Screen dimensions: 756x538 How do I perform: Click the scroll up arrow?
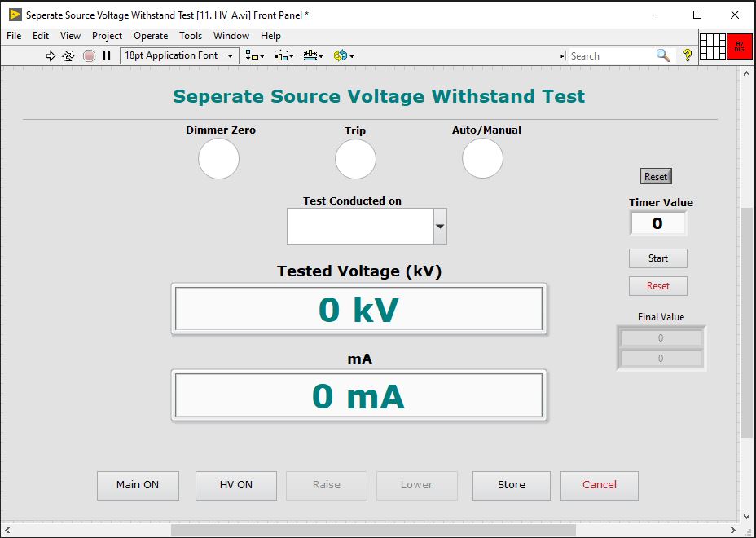(x=746, y=74)
